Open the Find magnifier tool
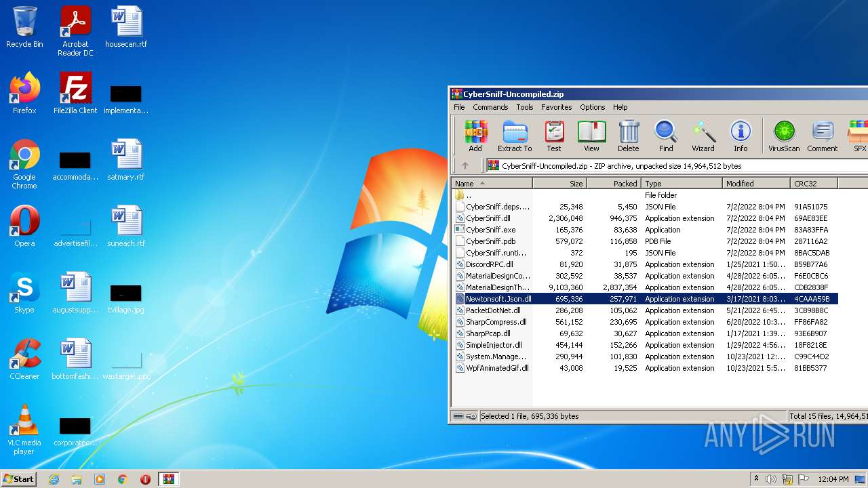Viewport: 868px width, 488px height. pos(666,136)
